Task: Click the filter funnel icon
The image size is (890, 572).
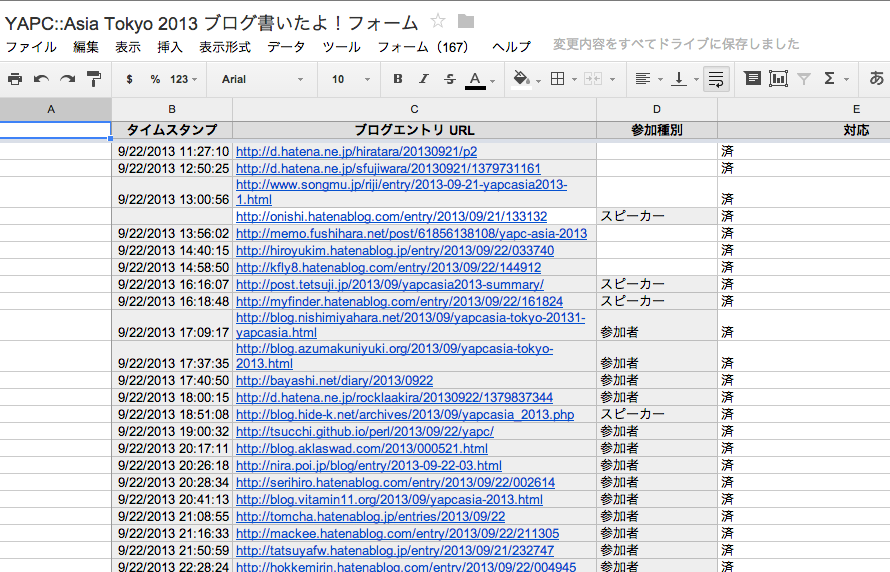Action: pos(804,79)
